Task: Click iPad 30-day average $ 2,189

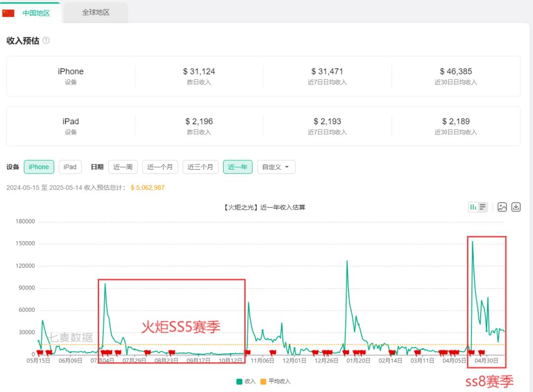Action: [456, 121]
